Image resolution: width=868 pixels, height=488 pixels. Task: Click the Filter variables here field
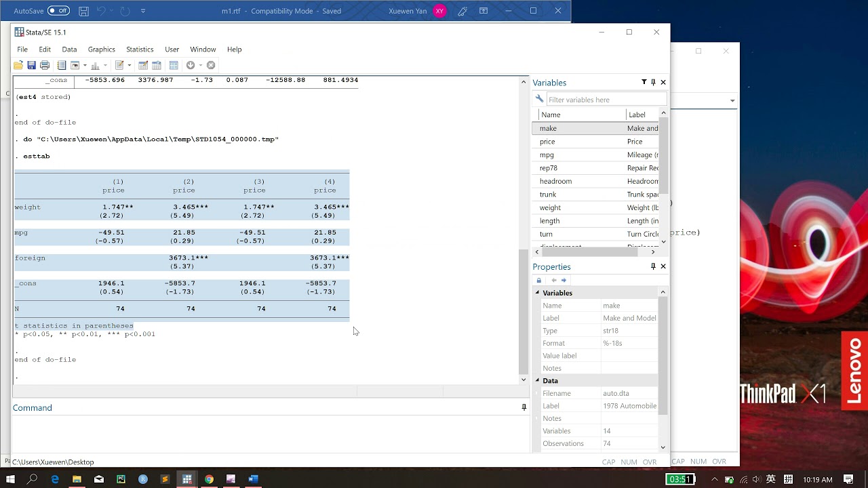(x=606, y=100)
